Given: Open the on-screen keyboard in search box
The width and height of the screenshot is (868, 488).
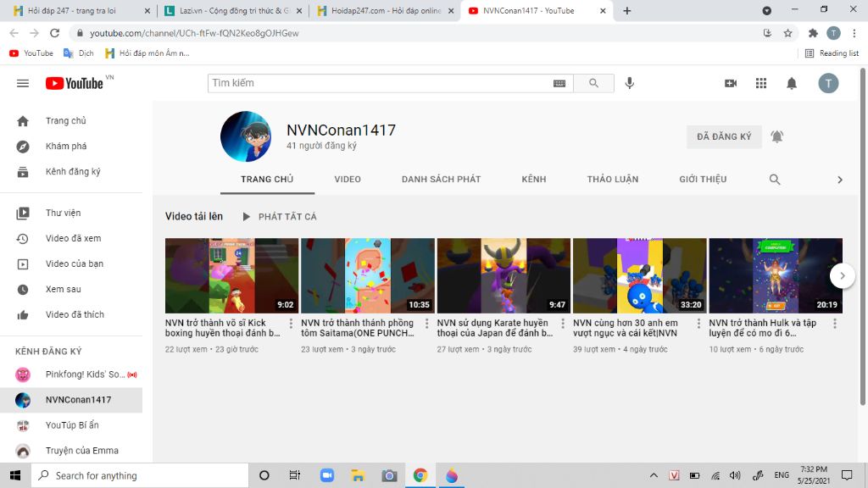Looking at the screenshot, I should pyautogui.click(x=559, y=84).
